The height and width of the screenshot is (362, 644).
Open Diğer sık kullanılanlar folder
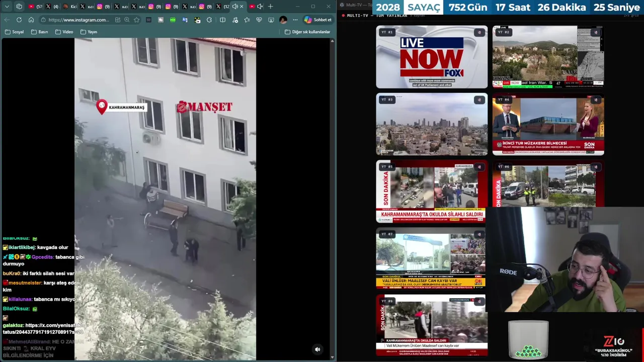[307, 32]
